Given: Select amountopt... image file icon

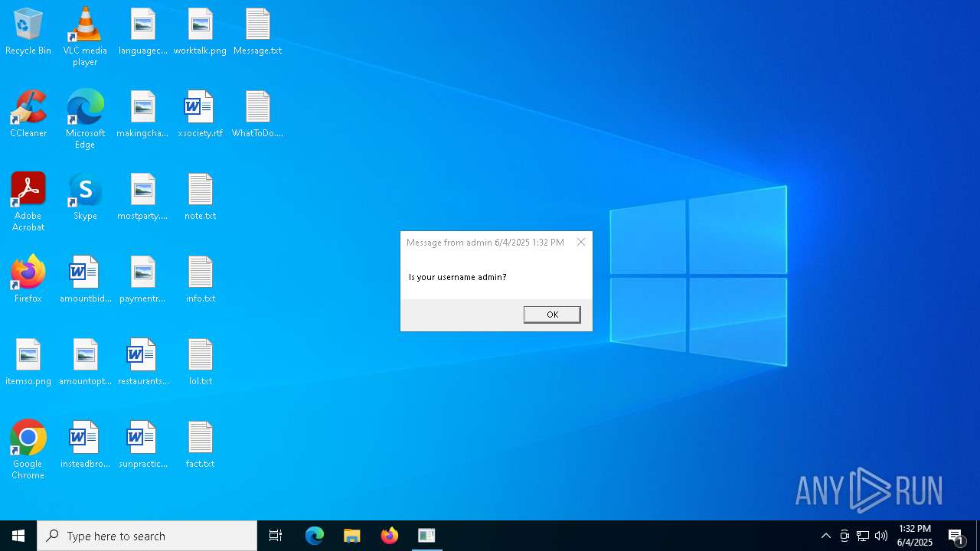Looking at the screenshot, I should 85,363.
